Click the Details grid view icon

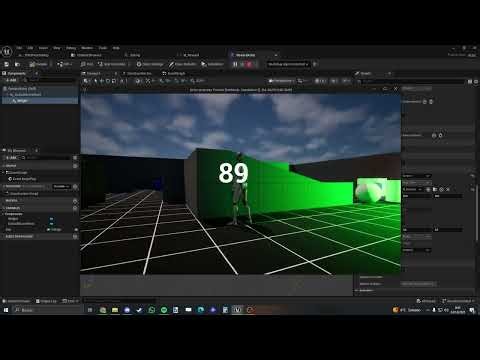point(470,81)
